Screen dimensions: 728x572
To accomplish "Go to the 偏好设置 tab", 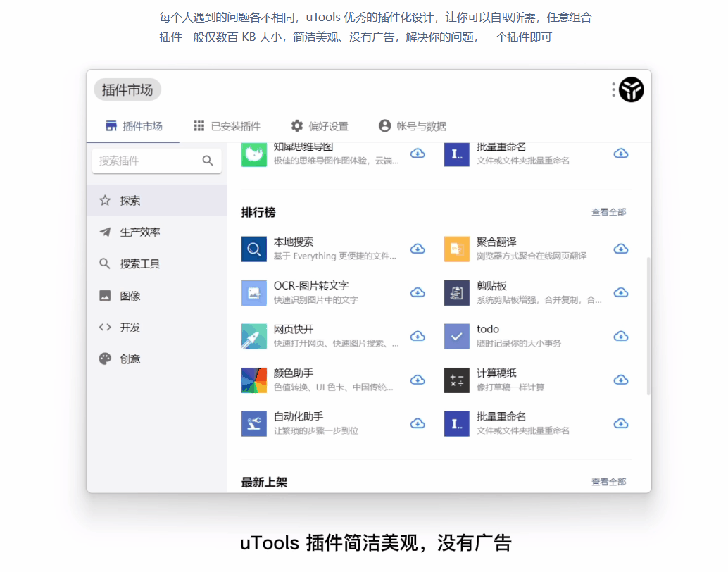I will (x=320, y=126).
